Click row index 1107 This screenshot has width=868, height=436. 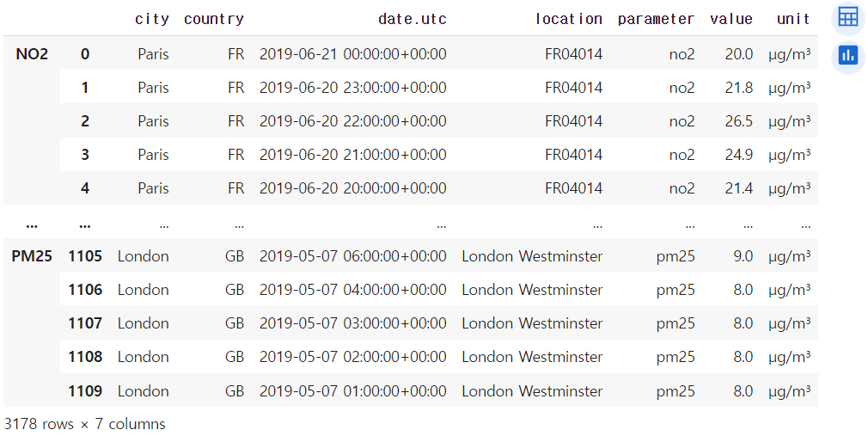tap(85, 323)
